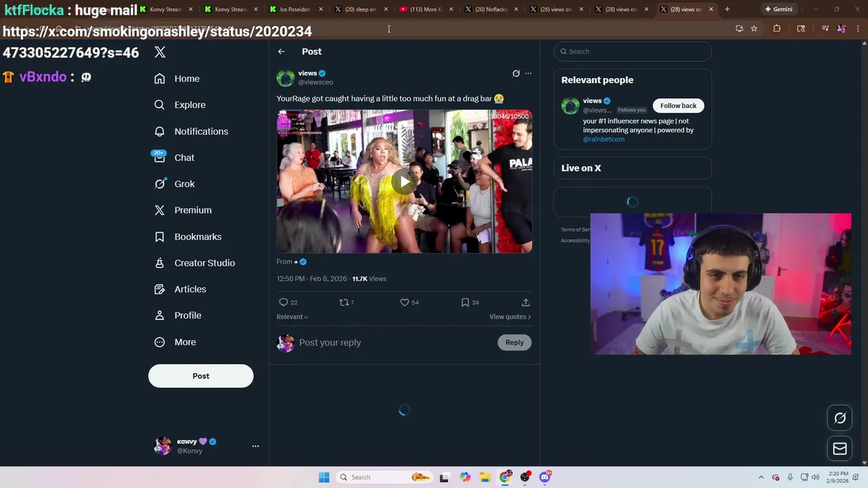This screenshot has width=868, height=488.
Task: Click the Live on X heading
Action: (581, 168)
